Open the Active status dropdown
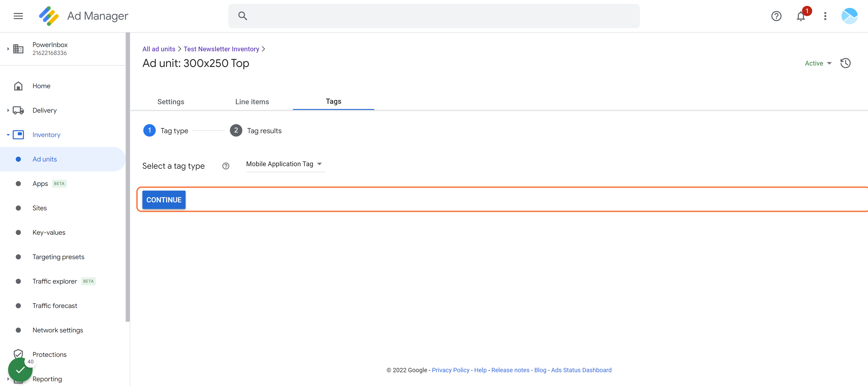Screen dimensions: 868x386 (818, 63)
